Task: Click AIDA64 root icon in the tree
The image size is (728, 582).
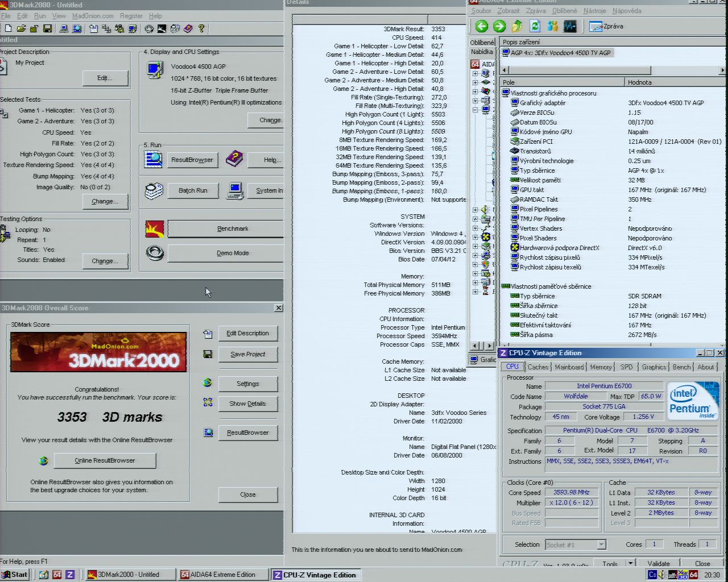Action: coord(475,64)
